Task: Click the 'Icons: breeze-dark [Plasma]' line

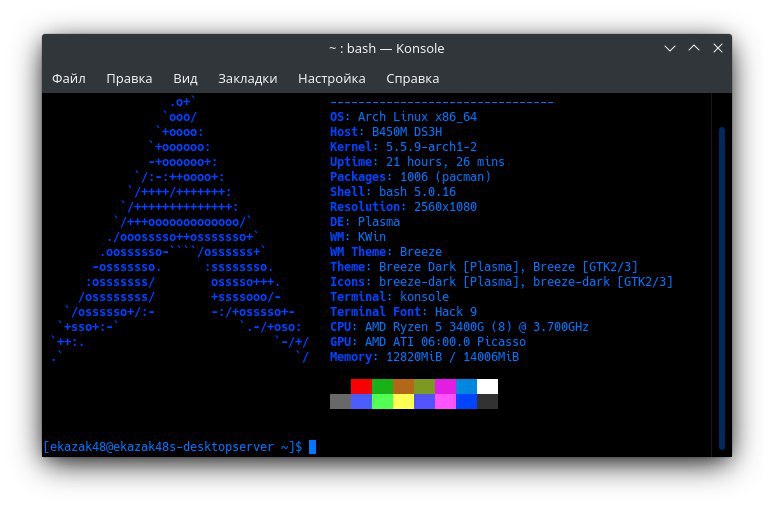Action: pyautogui.click(x=502, y=282)
